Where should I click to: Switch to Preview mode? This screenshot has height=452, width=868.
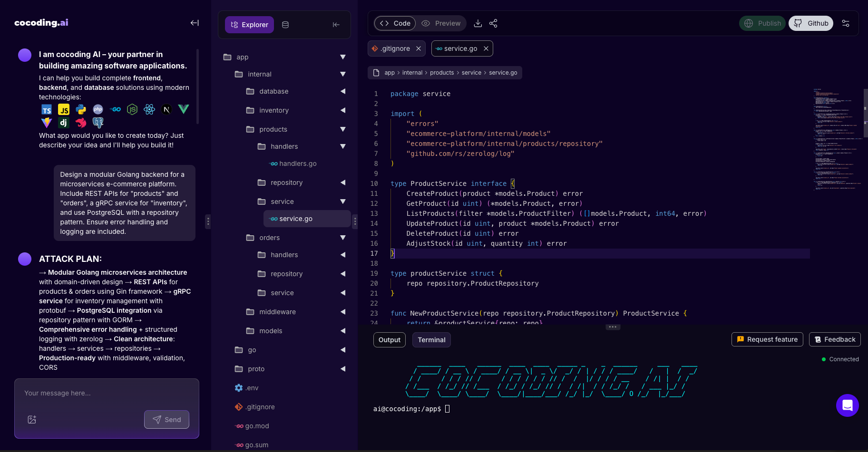441,23
